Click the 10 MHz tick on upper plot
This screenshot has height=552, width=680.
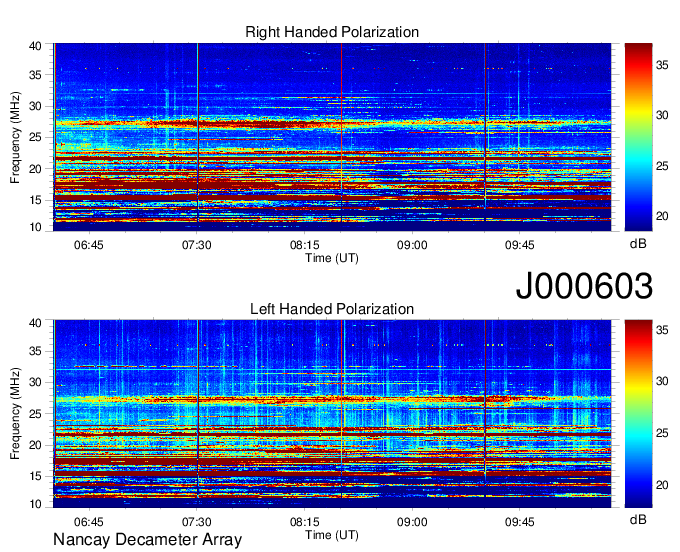(x=35, y=227)
